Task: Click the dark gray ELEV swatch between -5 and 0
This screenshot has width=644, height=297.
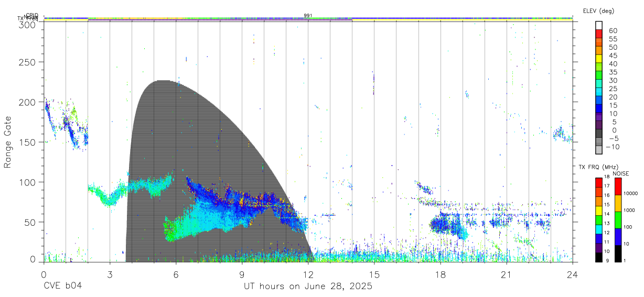Action: 599,134
